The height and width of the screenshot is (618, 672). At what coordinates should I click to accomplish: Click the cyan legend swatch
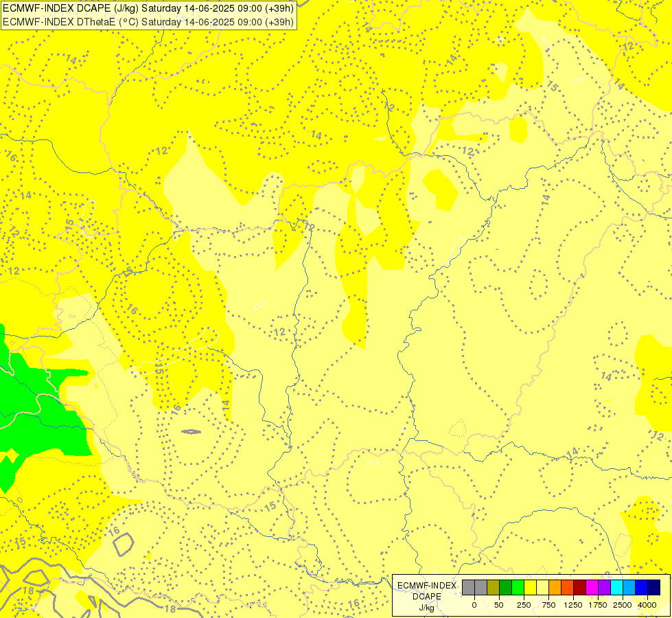pyautogui.click(x=616, y=587)
